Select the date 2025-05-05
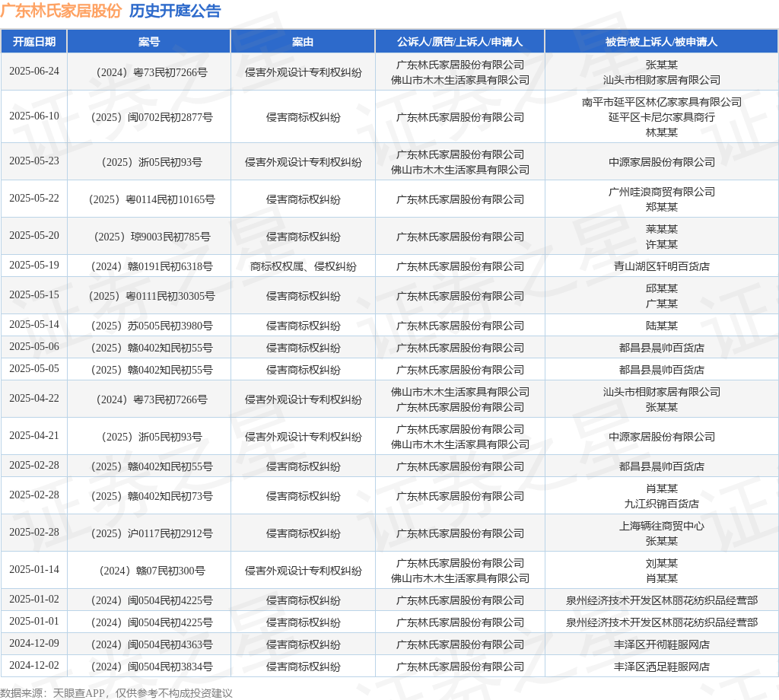Image resolution: width=779 pixels, height=700 pixels. pyautogui.click(x=33, y=368)
